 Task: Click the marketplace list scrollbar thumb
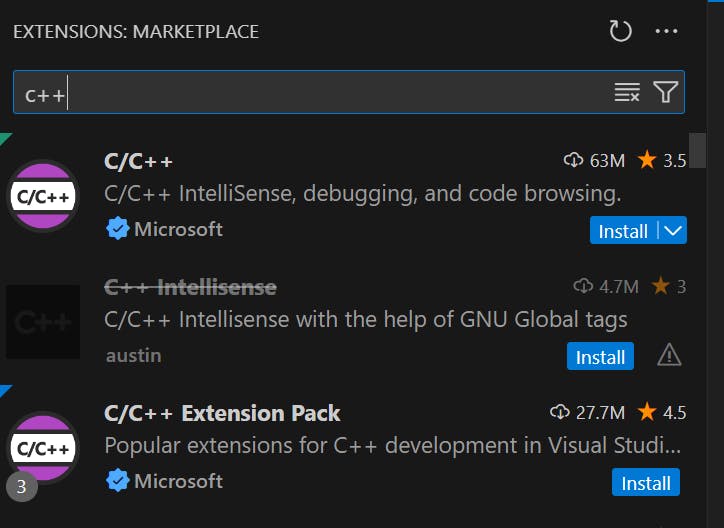click(x=697, y=150)
